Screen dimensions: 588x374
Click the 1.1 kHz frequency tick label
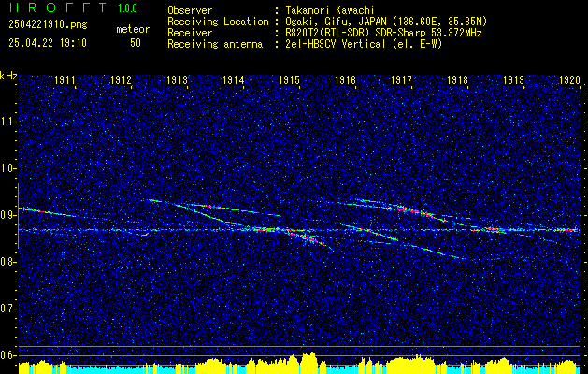click(7, 122)
